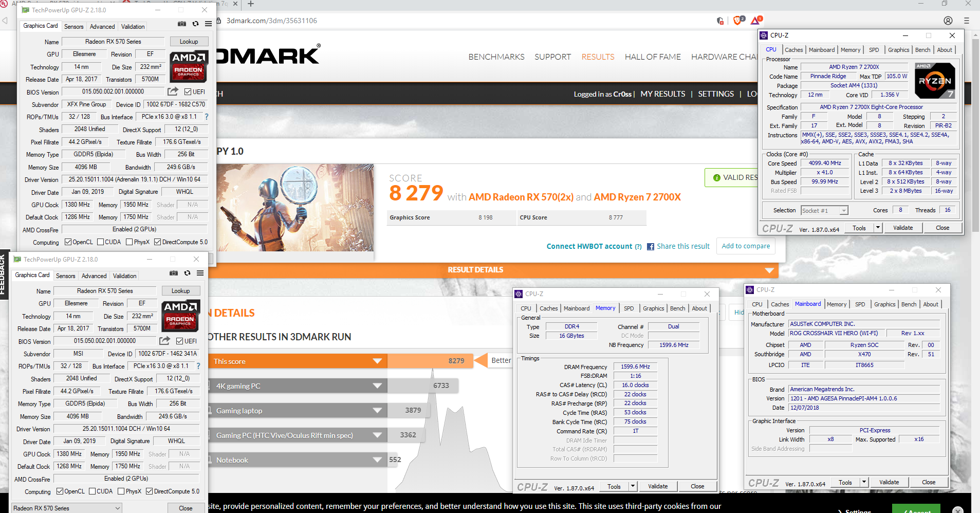Click bus interface question mark in upper GPU-Z

click(207, 117)
